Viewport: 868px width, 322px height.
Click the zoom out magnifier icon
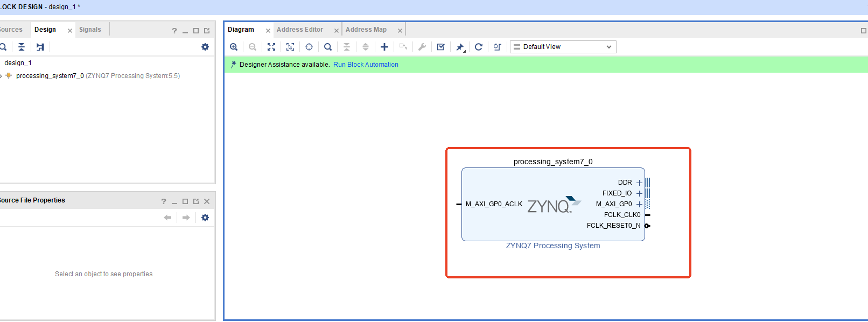point(253,47)
